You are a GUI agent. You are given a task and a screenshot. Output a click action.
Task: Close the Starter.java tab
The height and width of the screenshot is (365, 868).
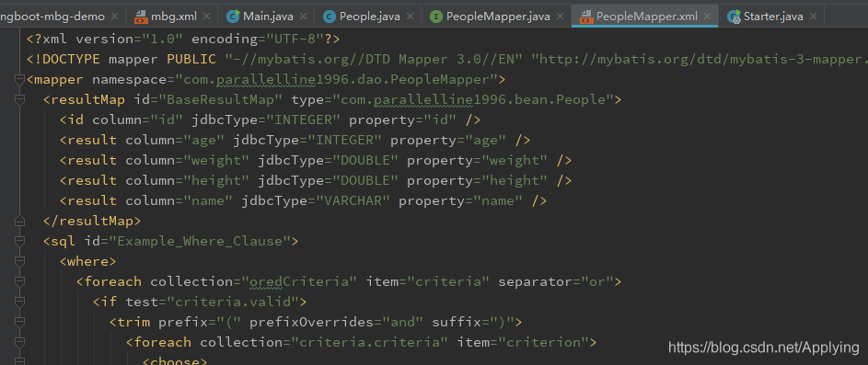pyautogui.click(x=813, y=16)
